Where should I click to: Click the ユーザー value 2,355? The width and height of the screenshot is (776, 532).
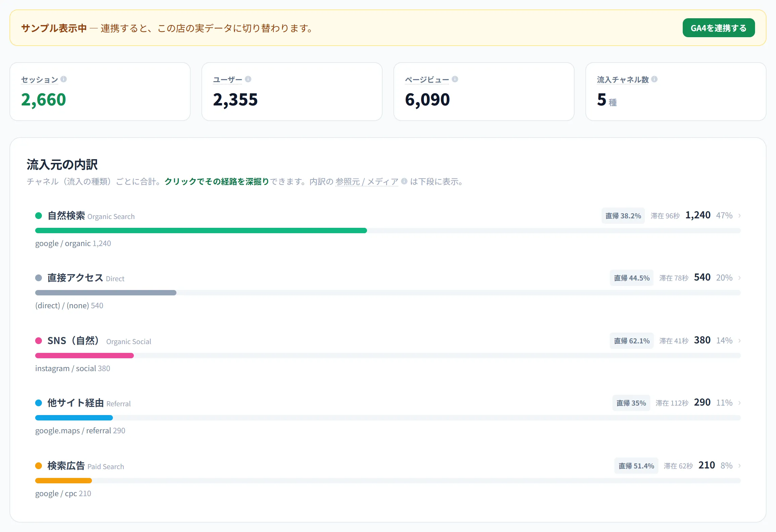[236, 100]
